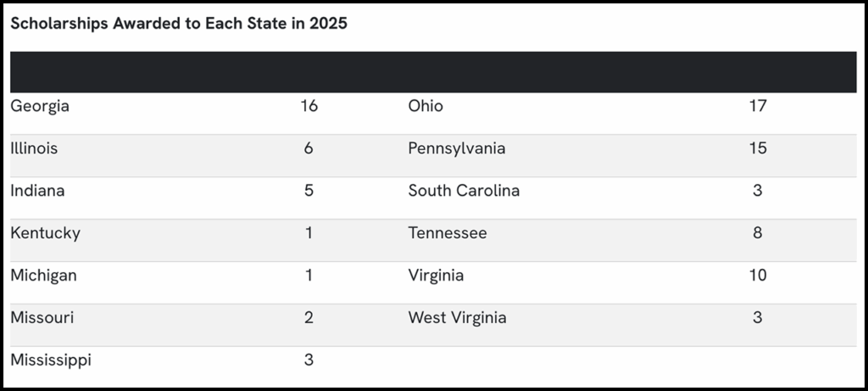Click the Indiana state entry

coord(37,191)
